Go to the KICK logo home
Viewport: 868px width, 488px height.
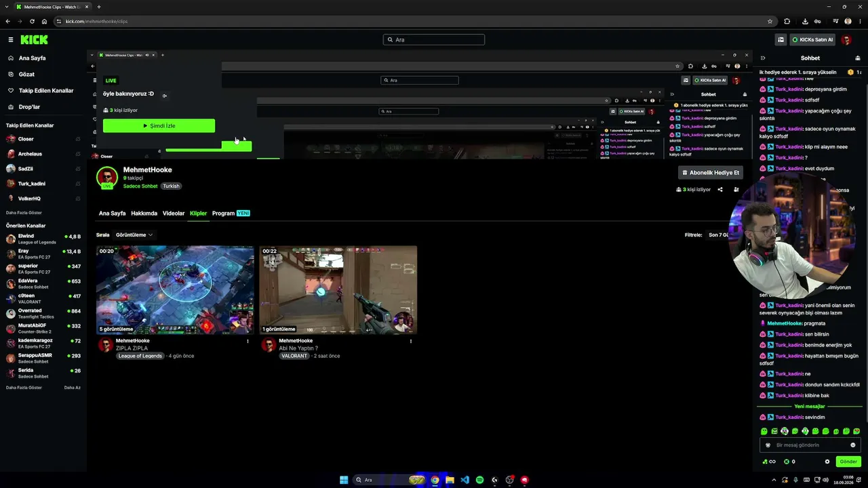coord(34,40)
